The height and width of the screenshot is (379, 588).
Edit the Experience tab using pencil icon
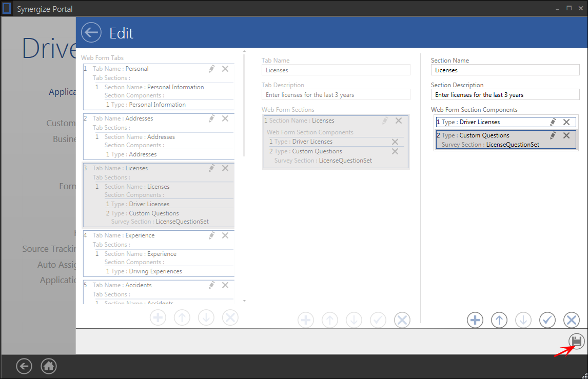click(211, 235)
